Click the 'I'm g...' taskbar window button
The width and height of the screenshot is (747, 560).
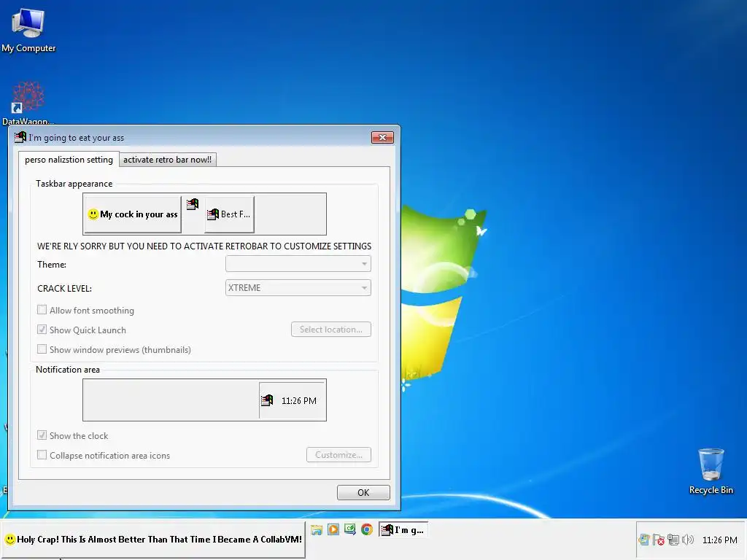(403, 529)
